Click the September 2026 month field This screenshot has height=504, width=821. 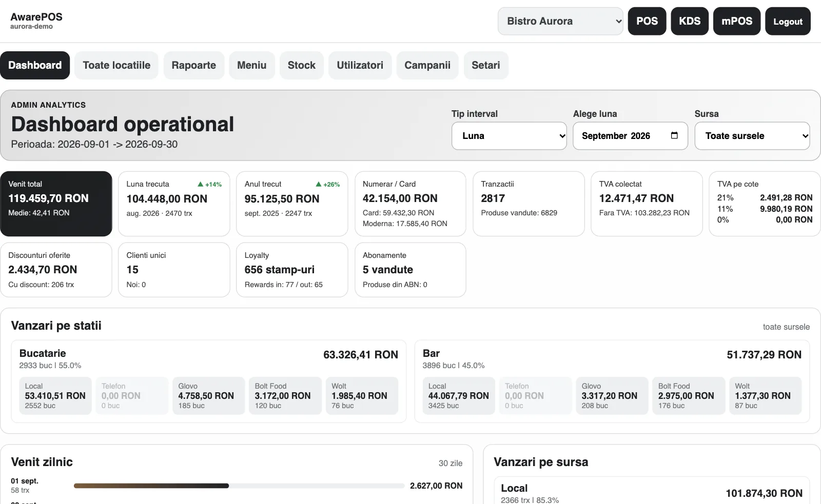(x=630, y=136)
